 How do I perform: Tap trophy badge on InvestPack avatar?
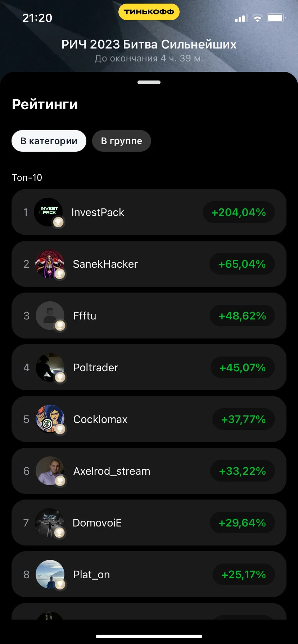[58, 222]
